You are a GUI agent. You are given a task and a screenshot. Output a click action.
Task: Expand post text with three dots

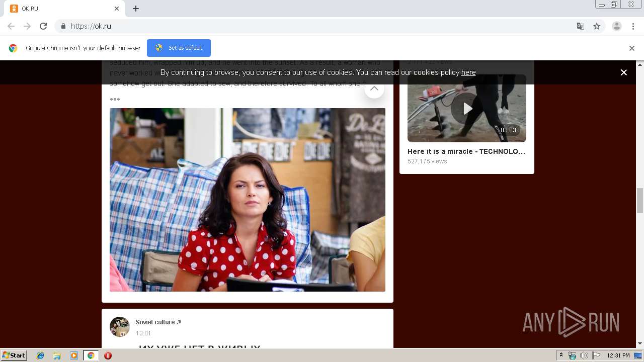[115, 99]
